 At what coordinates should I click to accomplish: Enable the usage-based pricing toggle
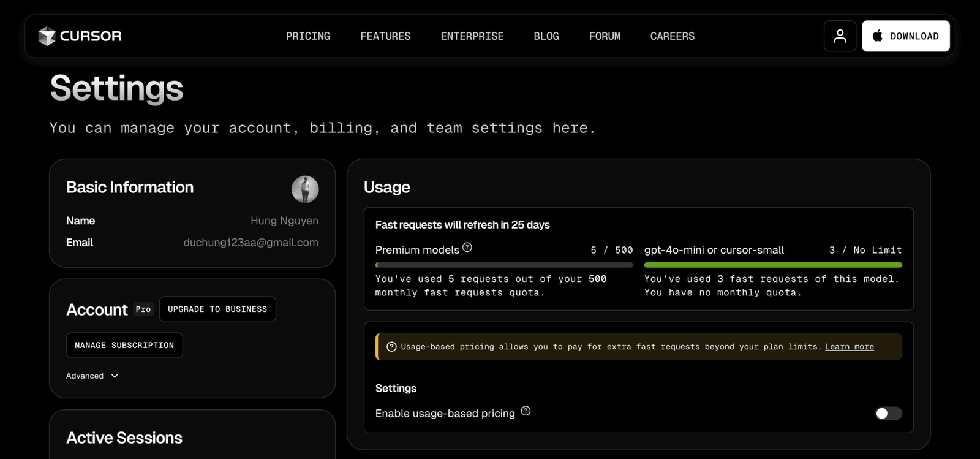(888, 414)
